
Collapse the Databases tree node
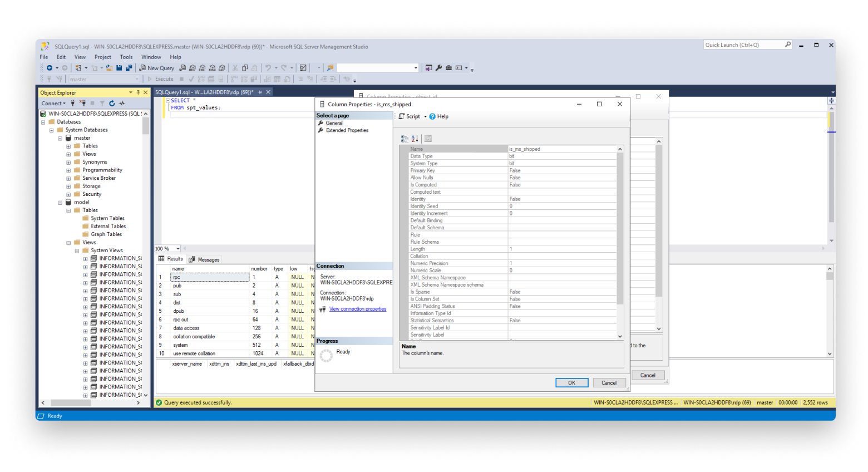coord(43,122)
